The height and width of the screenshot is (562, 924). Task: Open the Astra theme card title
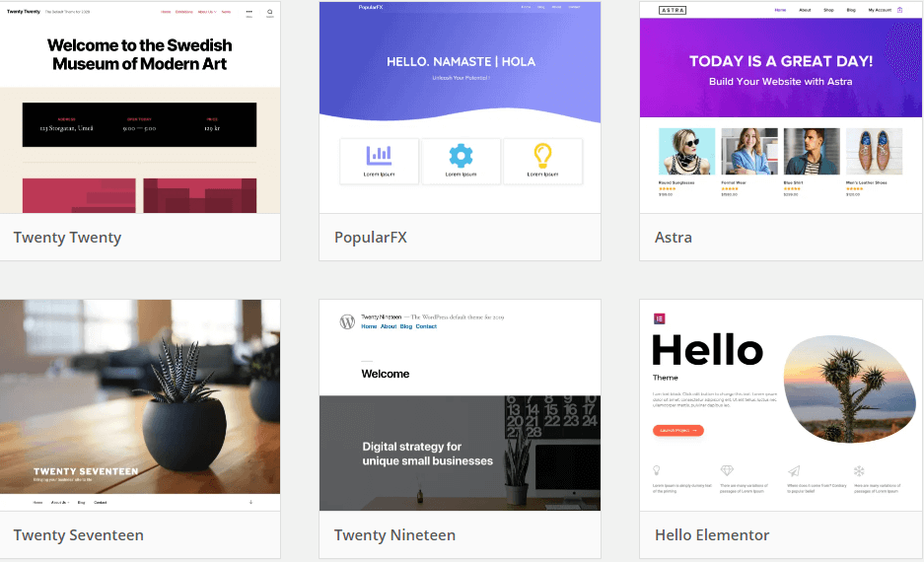(x=673, y=238)
